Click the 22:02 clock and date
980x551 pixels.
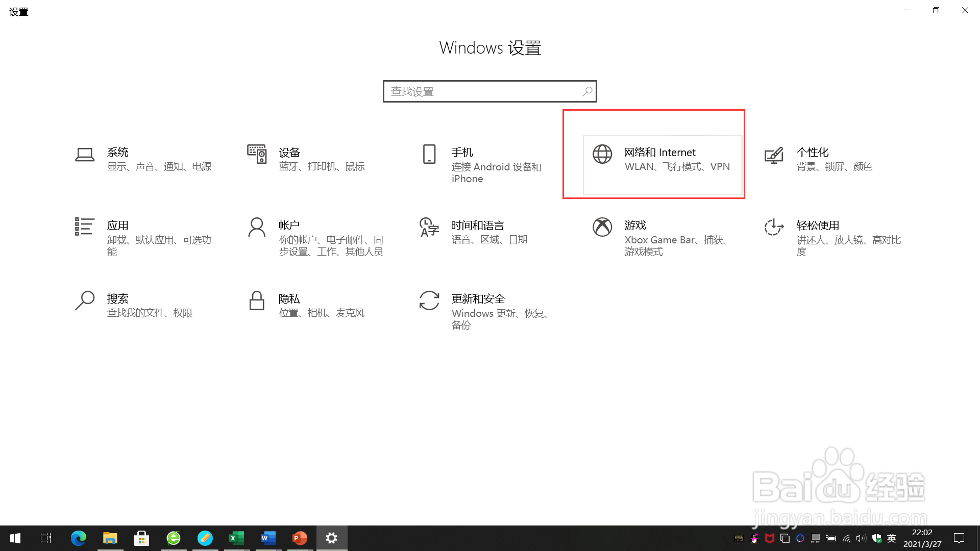(922, 538)
